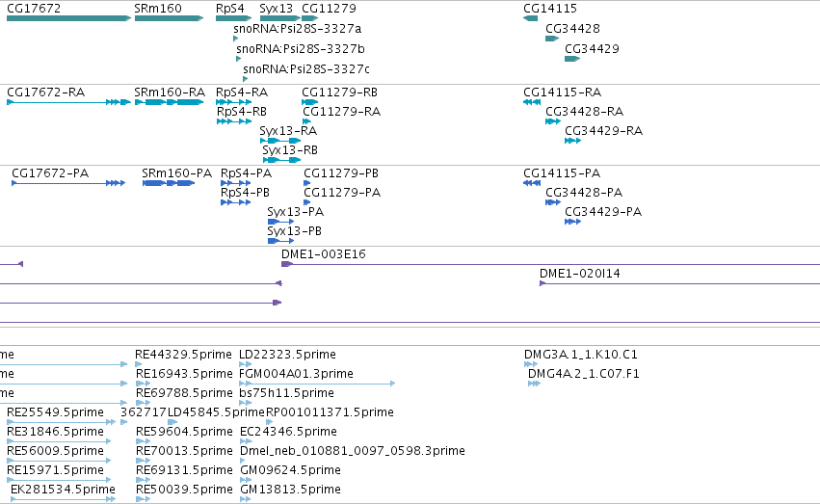Select the RpS4 gene arrow
This screenshot has height=504, width=820.
click(x=234, y=18)
